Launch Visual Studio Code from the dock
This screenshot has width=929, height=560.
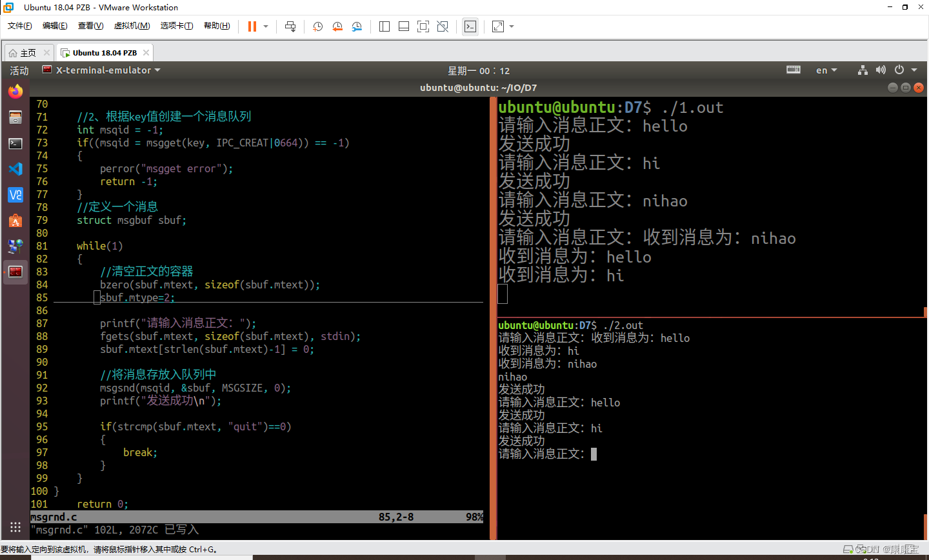pos(15,169)
